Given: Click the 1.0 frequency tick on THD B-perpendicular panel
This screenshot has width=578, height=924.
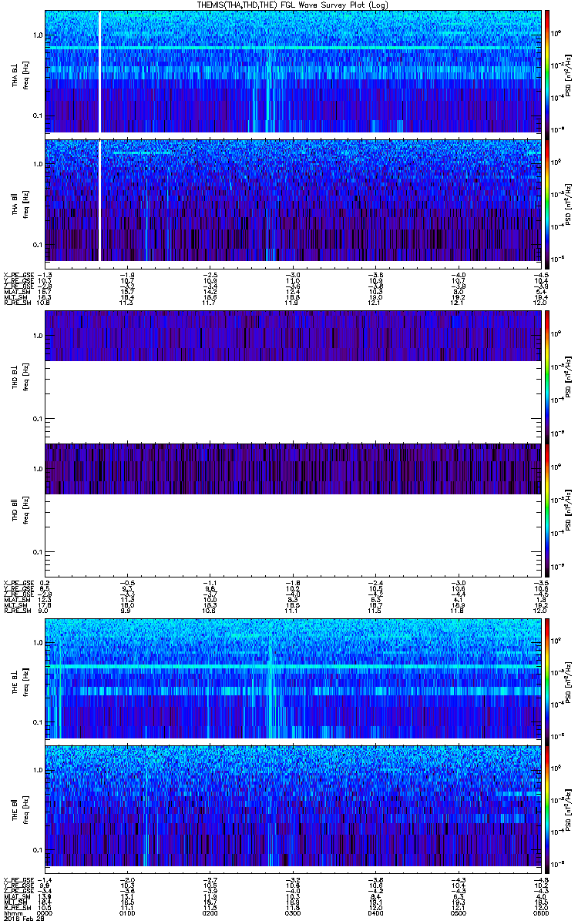Looking at the screenshot, I should 37,336.
